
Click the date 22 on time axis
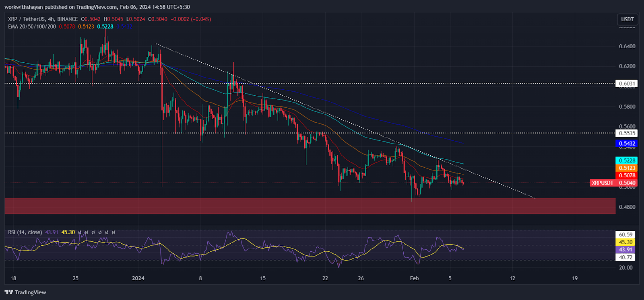[x=325, y=278]
